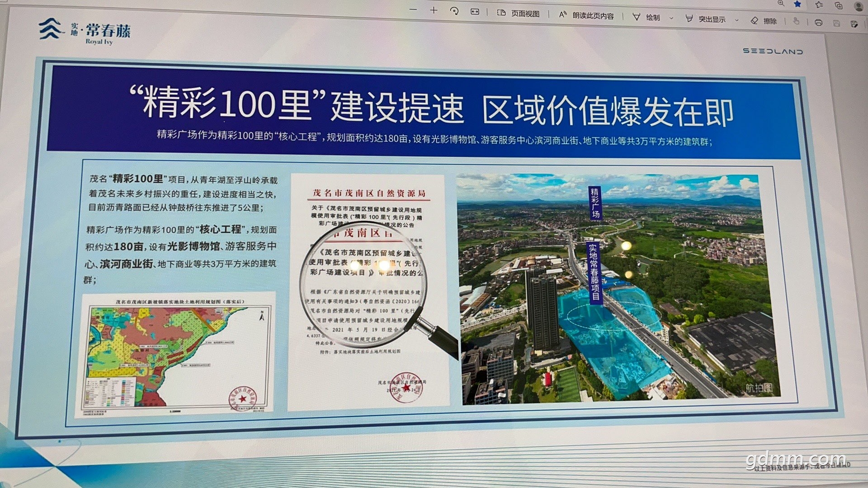
Task: Open the browser zoom magnifier icon
Action: (x=781, y=3)
